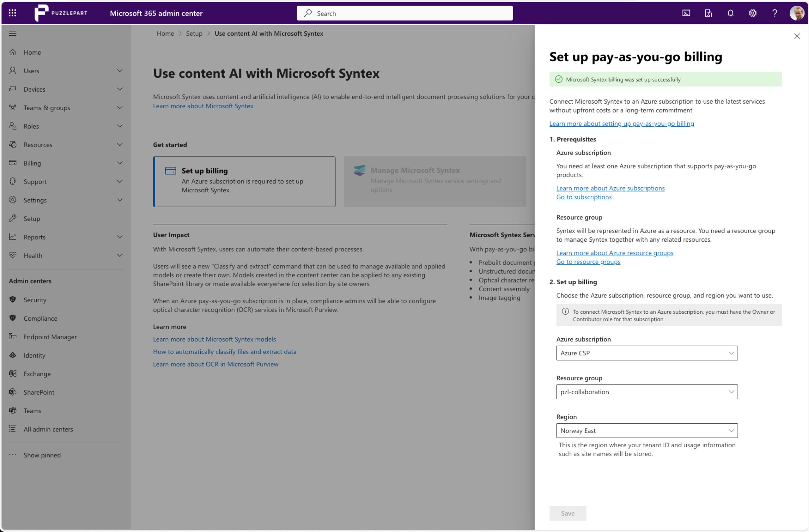Click the help question mark icon

click(774, 13)
